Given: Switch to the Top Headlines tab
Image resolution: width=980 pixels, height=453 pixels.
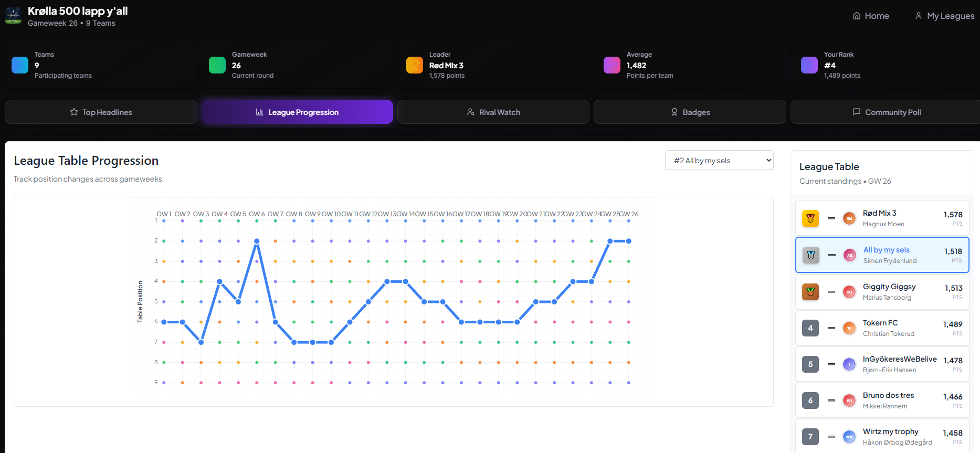Looking at the screenshot, I should tap(101, 112).
